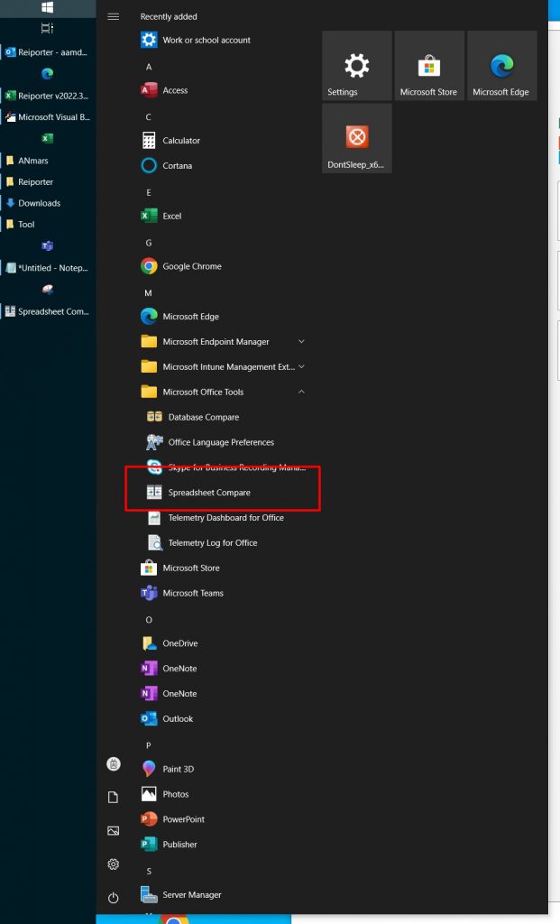
Task: Toggle the Start menu hamburger navigation
Action: 113,16
